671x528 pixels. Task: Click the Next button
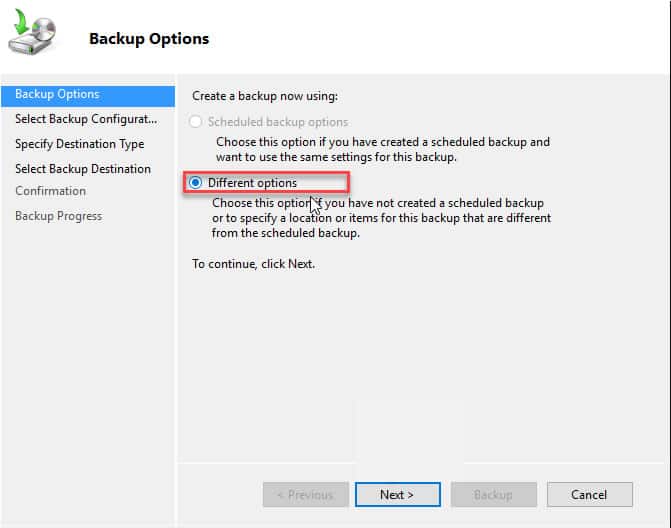398,495
